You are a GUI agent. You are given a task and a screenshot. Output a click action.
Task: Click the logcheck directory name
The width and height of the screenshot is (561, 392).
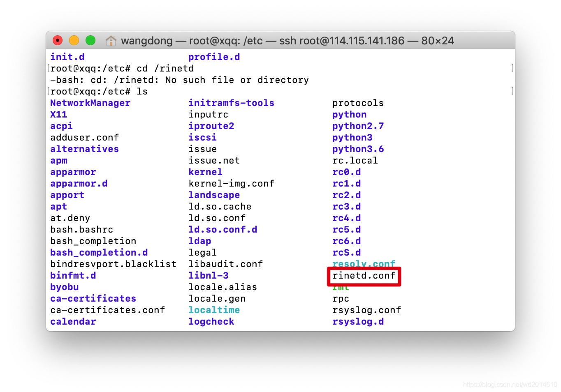(x=211, y=322)
